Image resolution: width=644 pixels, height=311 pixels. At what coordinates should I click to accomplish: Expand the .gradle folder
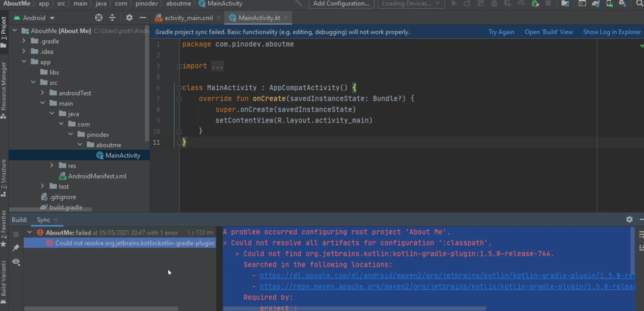tap(23, 41)
